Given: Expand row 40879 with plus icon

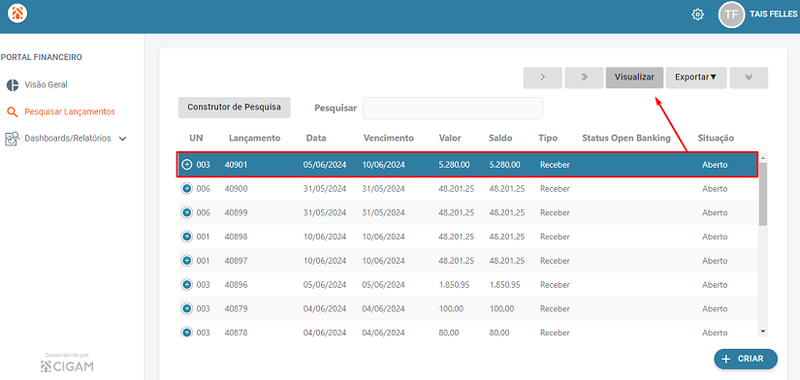Looking at the screenshot, I should point(186,309).
